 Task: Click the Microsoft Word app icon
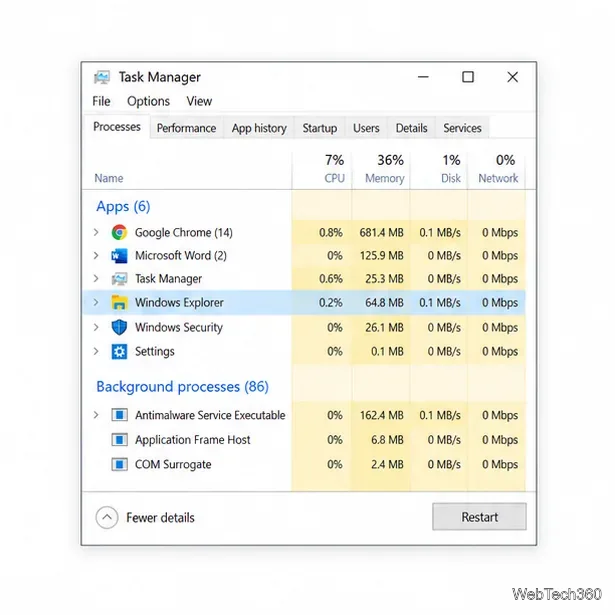pos(119,256)
